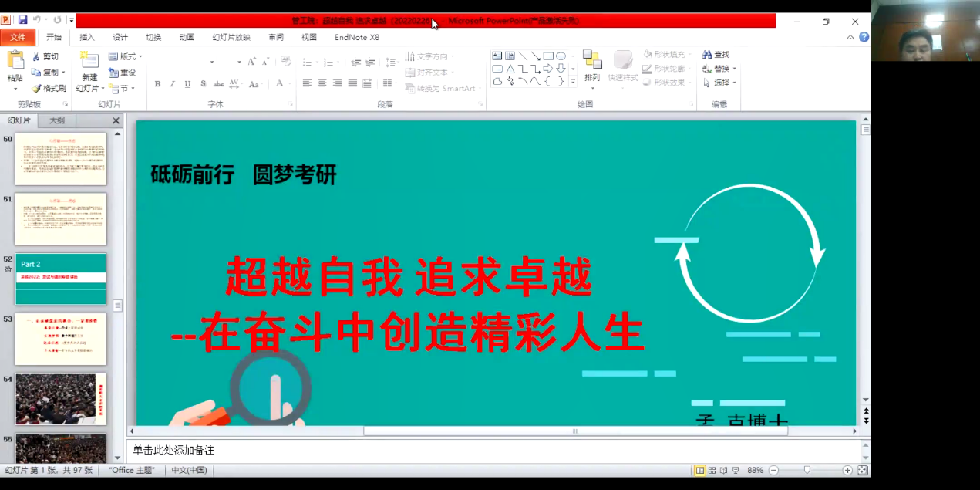Click the 粘贴 (Paste) icon
Screen dimensions: 980x490
(x=15, y=60)
